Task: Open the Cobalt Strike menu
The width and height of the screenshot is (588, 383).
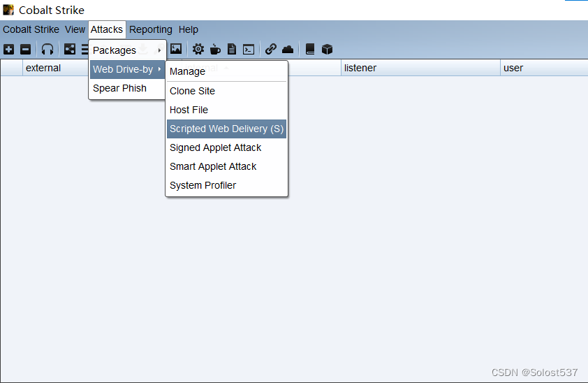Action: coord(31,29)
